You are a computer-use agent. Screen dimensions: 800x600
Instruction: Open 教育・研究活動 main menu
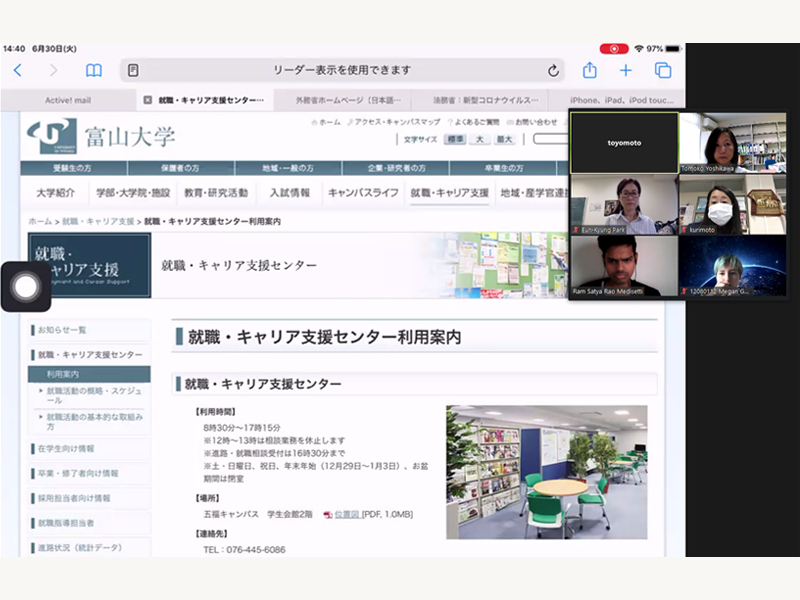click(x=216, y=193)
